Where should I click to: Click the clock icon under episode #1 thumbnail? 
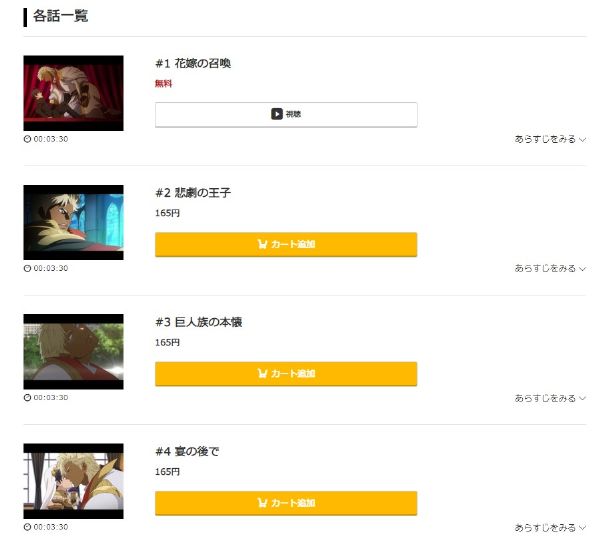coord(27,139)
